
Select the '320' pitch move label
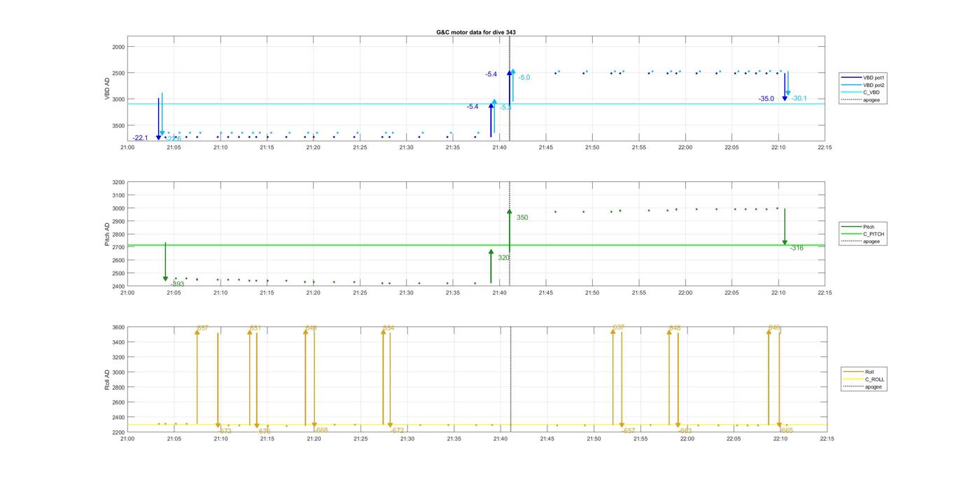point(504,258)
